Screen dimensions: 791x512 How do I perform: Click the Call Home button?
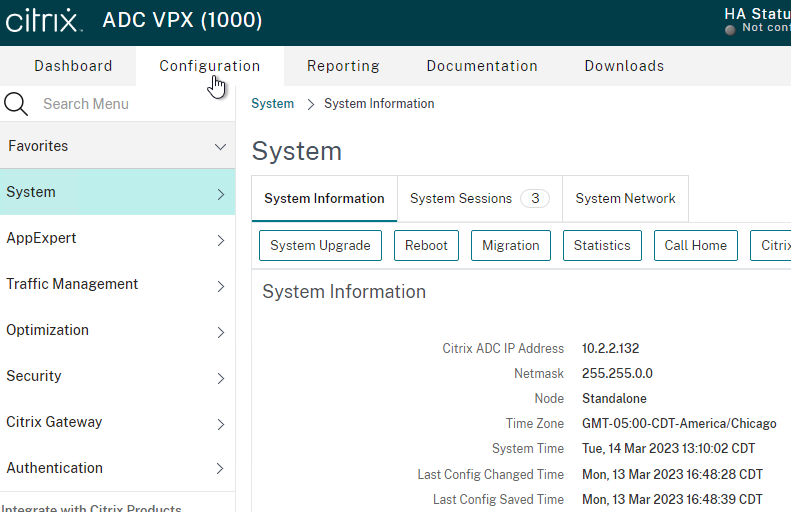(x=696, y=246)
